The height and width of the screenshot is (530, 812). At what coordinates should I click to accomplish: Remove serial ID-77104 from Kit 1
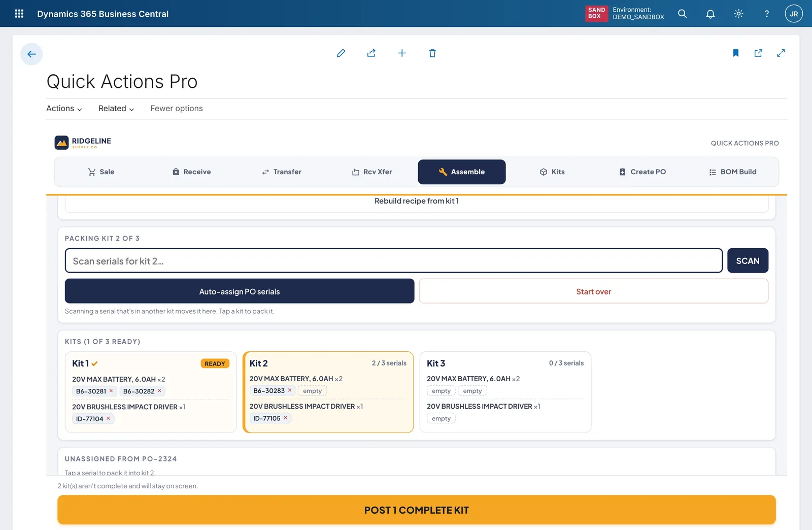[x=108, y=418]
